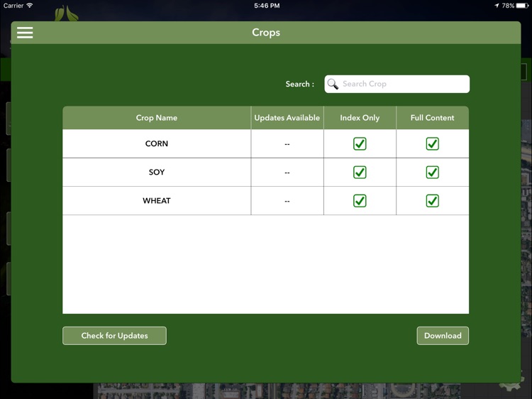532x399 pixels.
Task: Disable Full Content for WHEAT
Action: [432, 201]
